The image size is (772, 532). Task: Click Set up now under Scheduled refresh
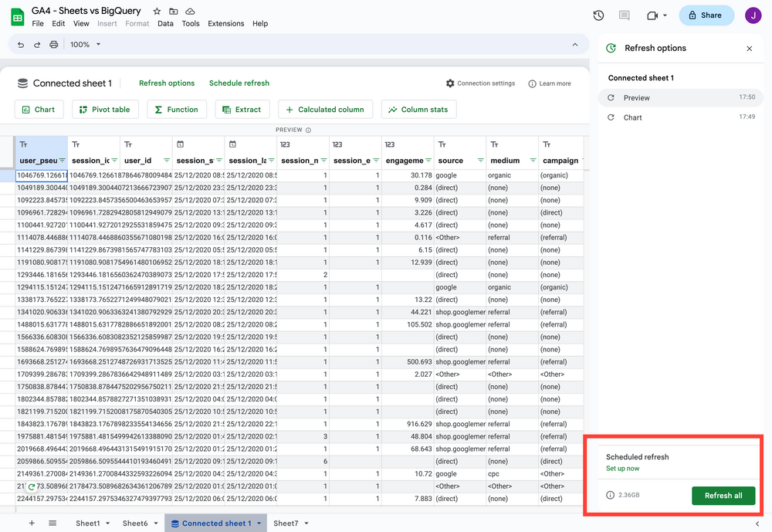pyautogui.click(x=623, y=468)
